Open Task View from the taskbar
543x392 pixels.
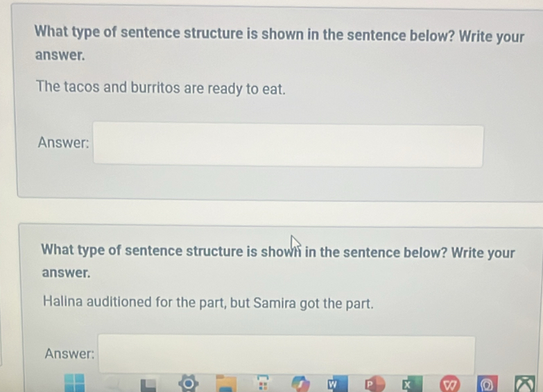pos(149,384)
